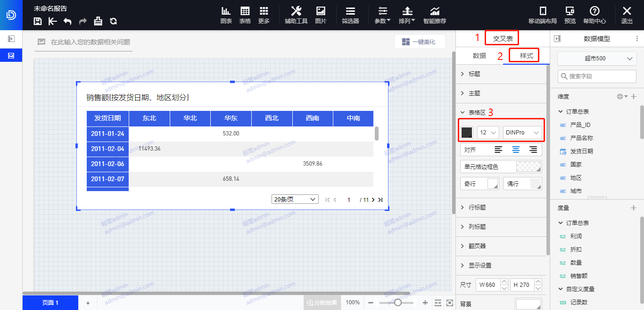Select center text alignment
Screen dimensions: 644x310
[516, 150]
